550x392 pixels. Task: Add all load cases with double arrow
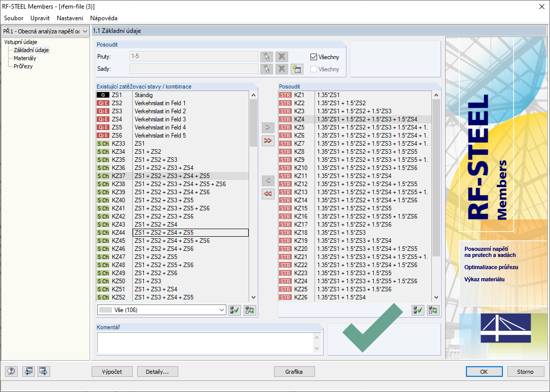pyautogui.click(x=268, y=141)
